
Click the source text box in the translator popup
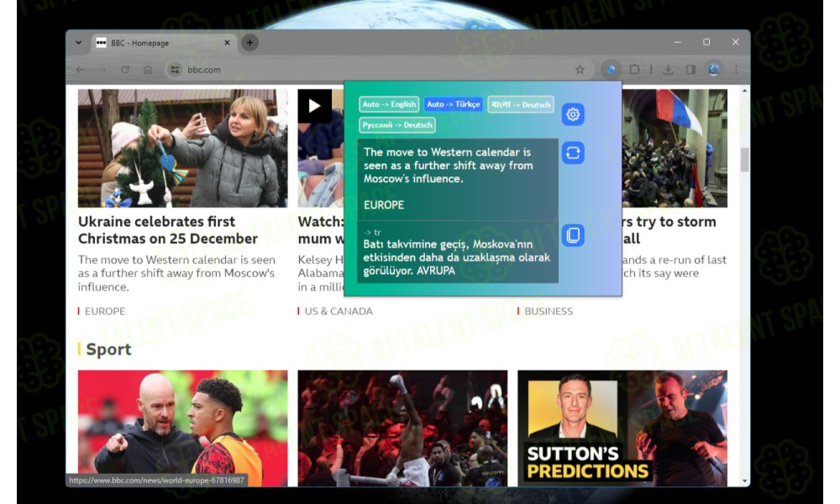pos(458,179)
